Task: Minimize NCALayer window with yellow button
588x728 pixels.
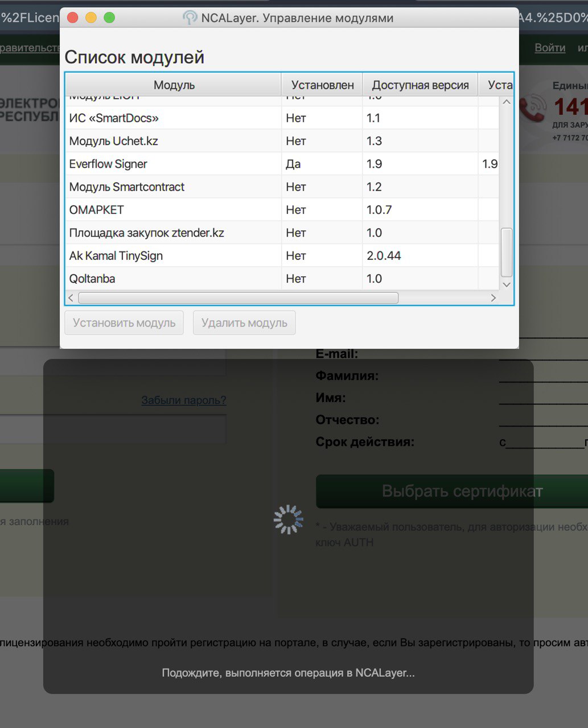Action: (x=91, y=18)
